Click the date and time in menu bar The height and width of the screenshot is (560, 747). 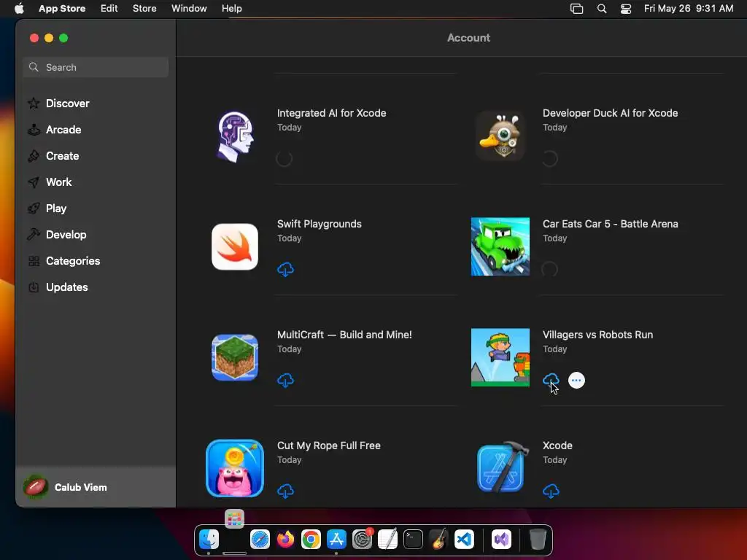689,9
